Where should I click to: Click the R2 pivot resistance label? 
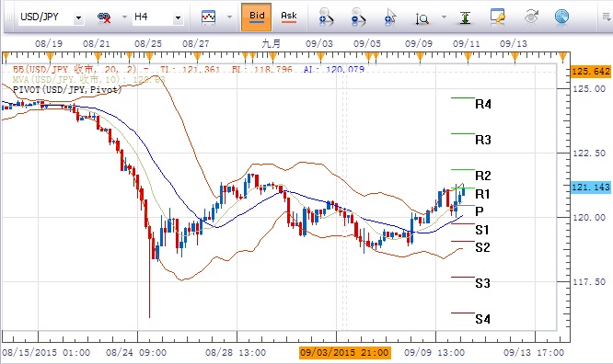(x=483, y=176)
